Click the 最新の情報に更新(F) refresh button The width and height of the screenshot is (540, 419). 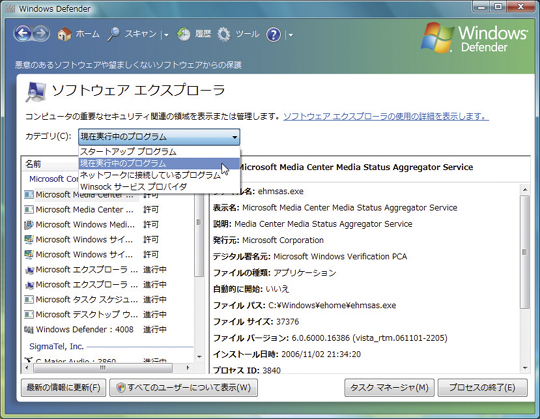coord(63,388)
